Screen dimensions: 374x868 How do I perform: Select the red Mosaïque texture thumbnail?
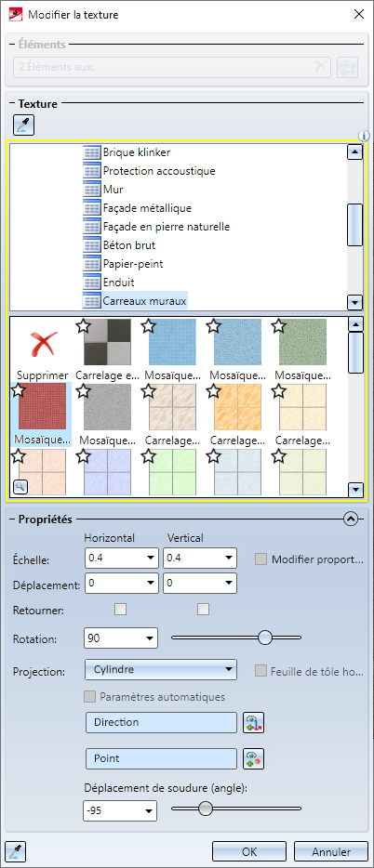tap(42, 407)
